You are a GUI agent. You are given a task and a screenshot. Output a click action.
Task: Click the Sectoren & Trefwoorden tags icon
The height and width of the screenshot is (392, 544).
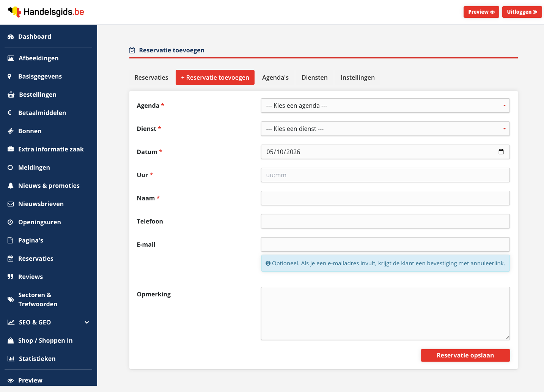coord(11,299)
